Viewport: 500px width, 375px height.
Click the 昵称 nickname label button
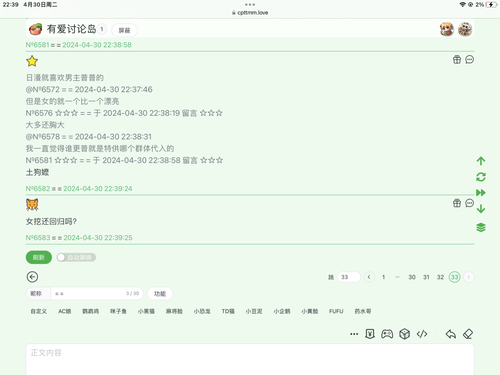pos(38,294)
